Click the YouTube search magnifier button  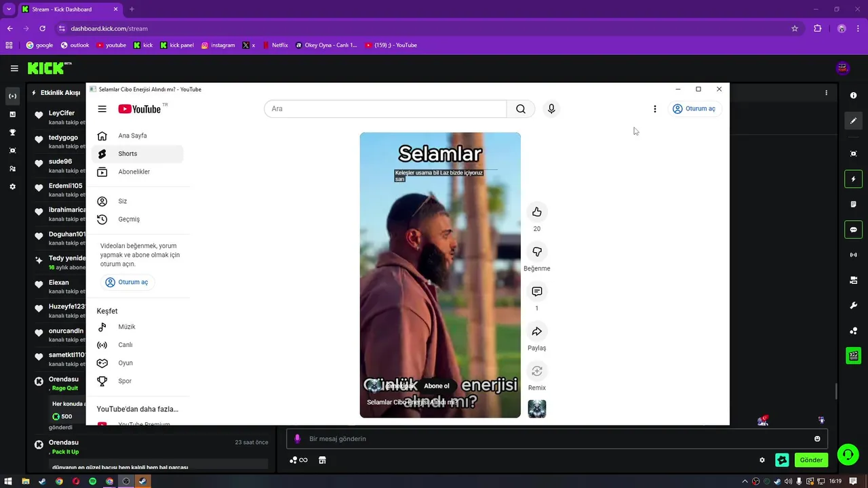pos(521,108)
